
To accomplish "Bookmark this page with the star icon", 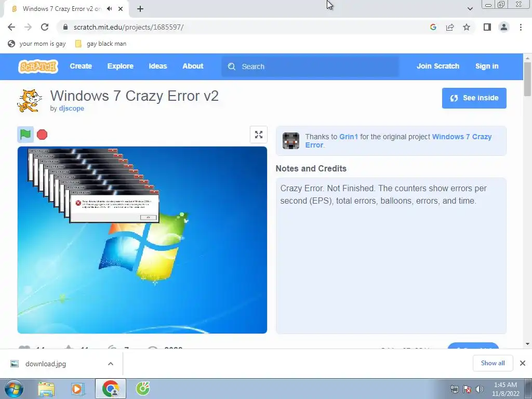I will (x=467, y=27).
